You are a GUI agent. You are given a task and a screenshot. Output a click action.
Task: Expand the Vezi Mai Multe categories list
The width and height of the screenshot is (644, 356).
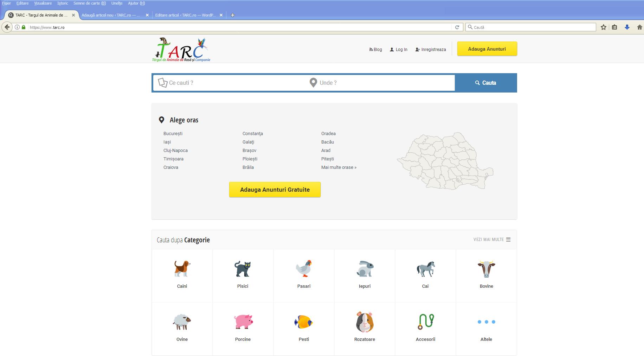pos(492,240)
